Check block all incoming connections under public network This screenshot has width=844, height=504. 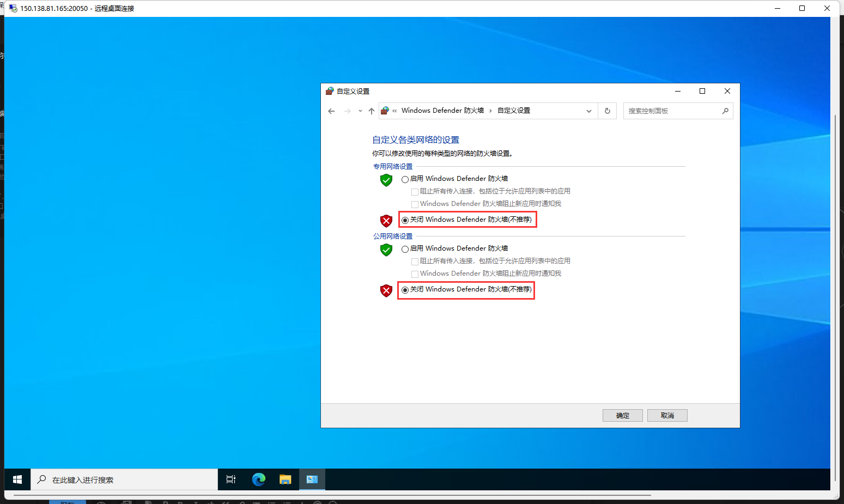[415, 262]
